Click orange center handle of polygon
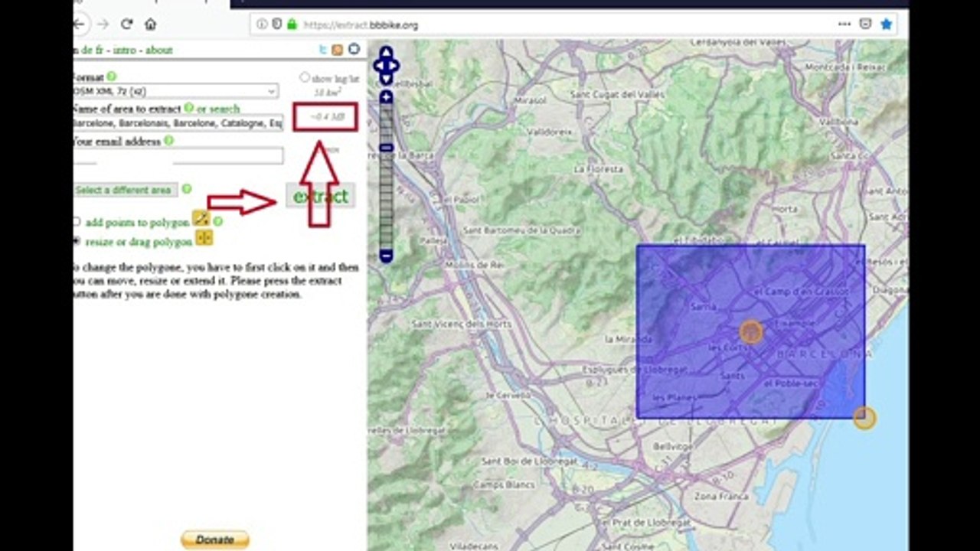 (x=751, y=331)
